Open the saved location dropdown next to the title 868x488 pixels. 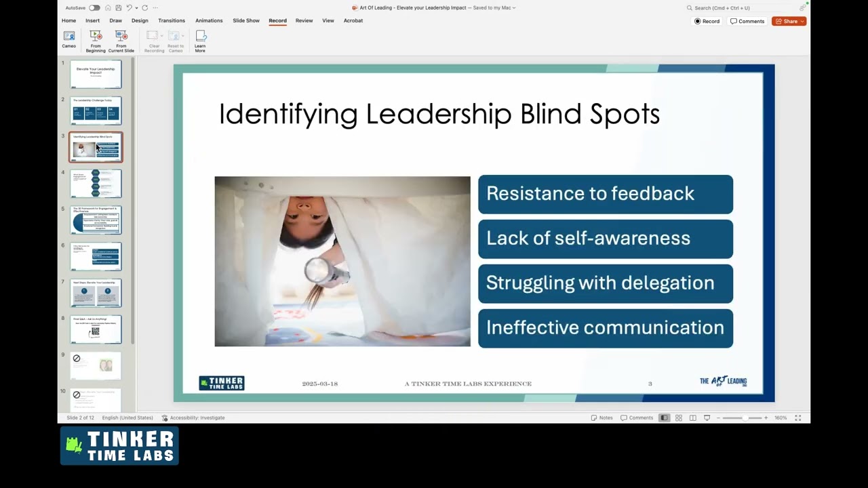tap(514, 8)
